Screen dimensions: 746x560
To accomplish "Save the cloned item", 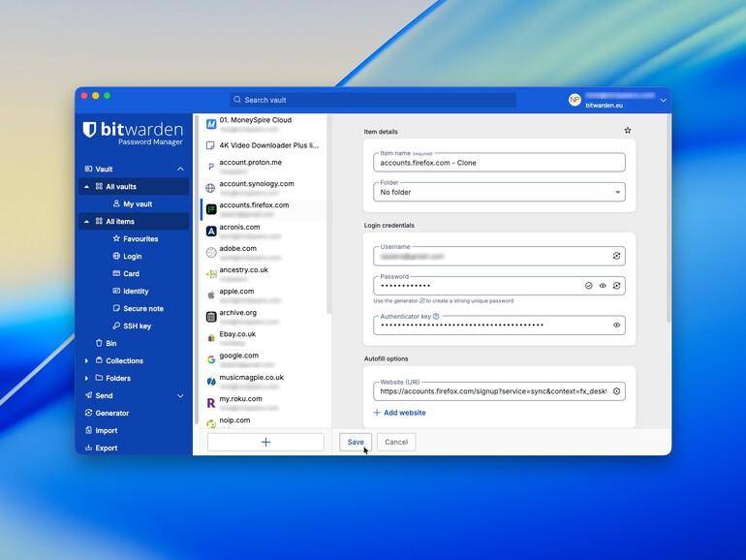I will [x=356, y=442].
